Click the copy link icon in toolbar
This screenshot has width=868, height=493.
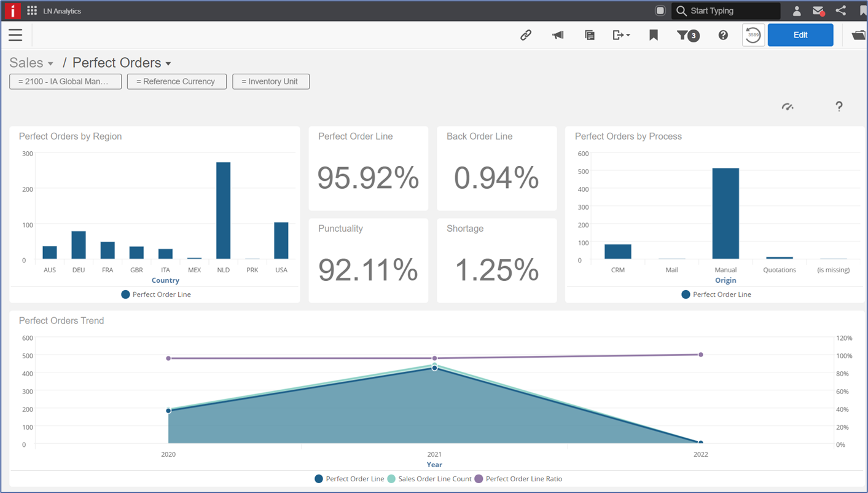(x=526, y=35)
